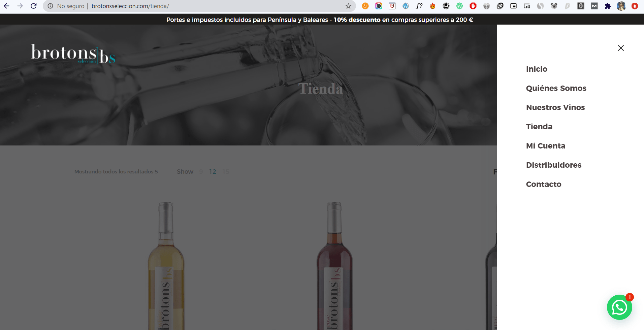Open the koala face extension
644x330 pixels.
point(554,6)
